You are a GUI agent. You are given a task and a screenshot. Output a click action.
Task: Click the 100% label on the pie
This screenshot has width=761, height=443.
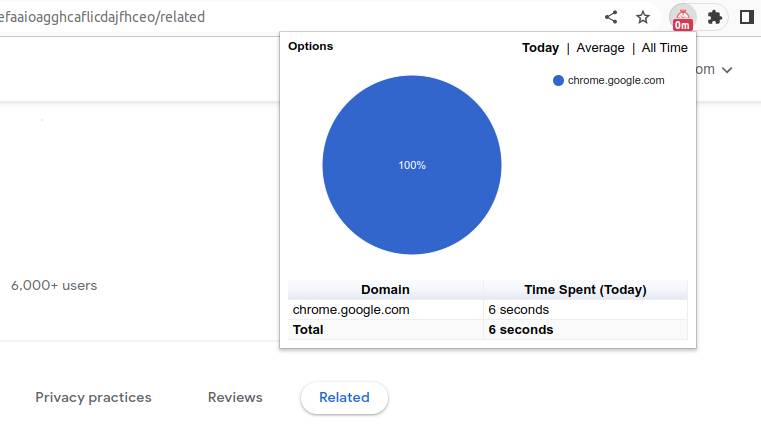(412, 165)
